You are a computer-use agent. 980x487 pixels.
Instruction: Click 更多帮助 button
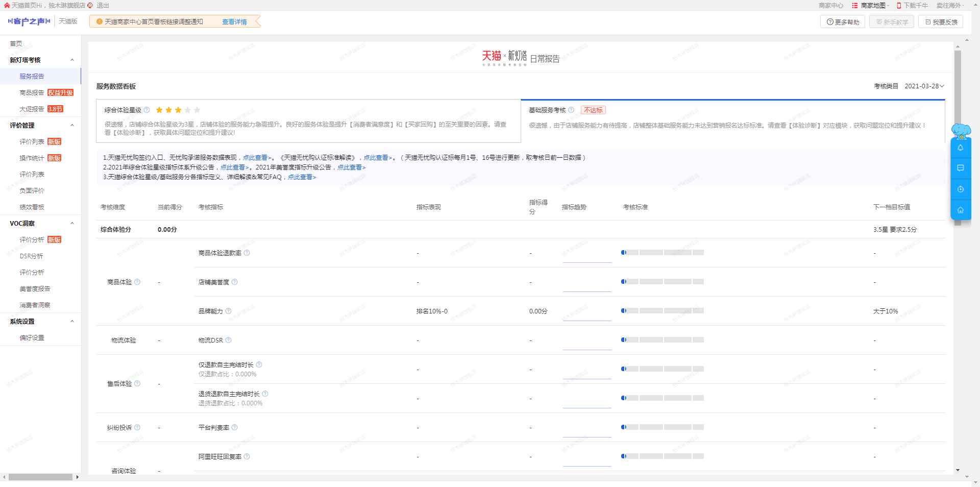coord(843,22)
